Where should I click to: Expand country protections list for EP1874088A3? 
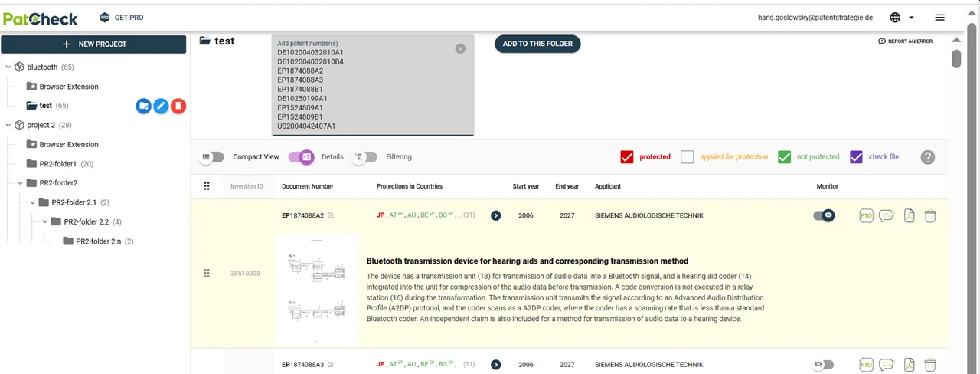pos(495,365)
